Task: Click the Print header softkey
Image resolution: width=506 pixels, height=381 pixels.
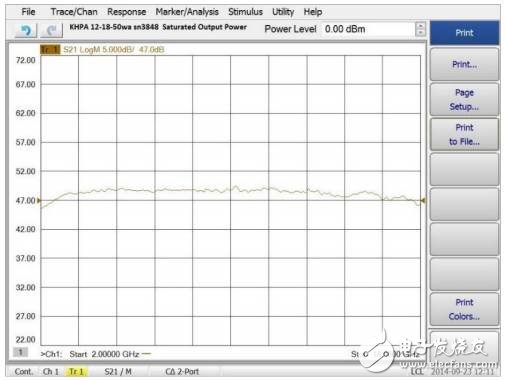Action: (465, 33)
